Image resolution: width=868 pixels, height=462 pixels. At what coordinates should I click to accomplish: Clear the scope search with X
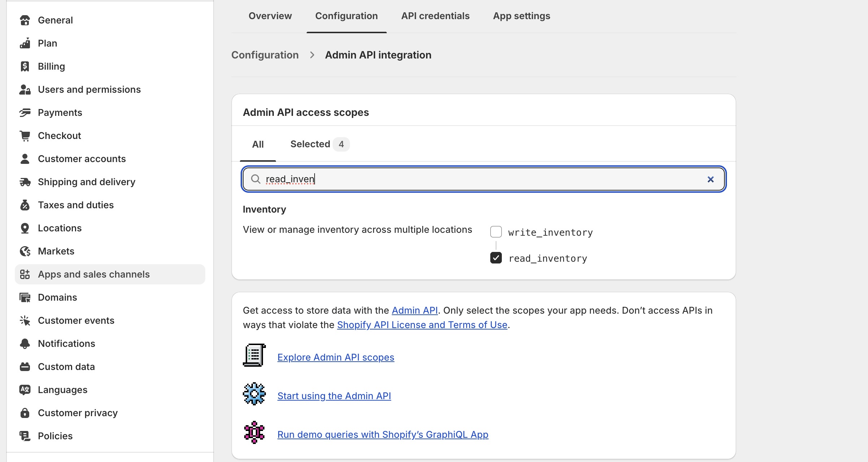710,179
